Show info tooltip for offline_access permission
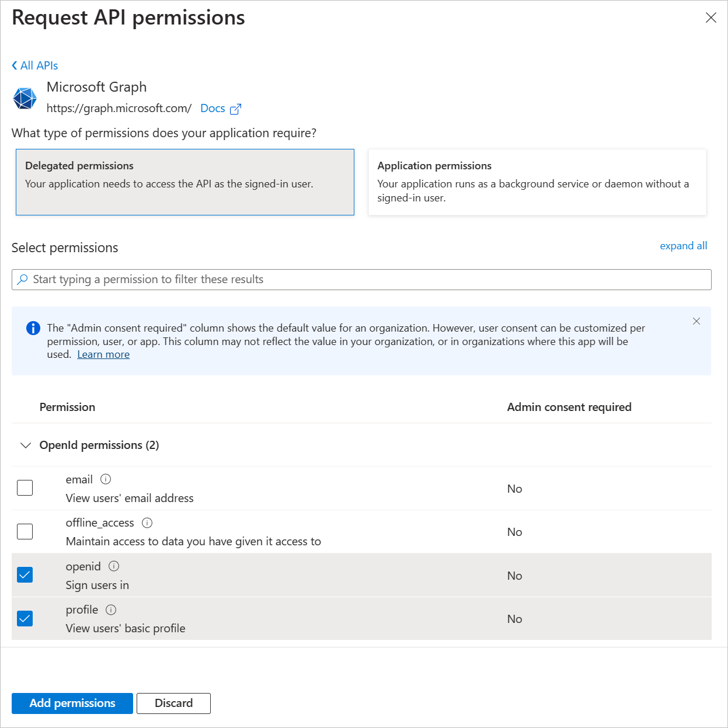 click(147, 523)
